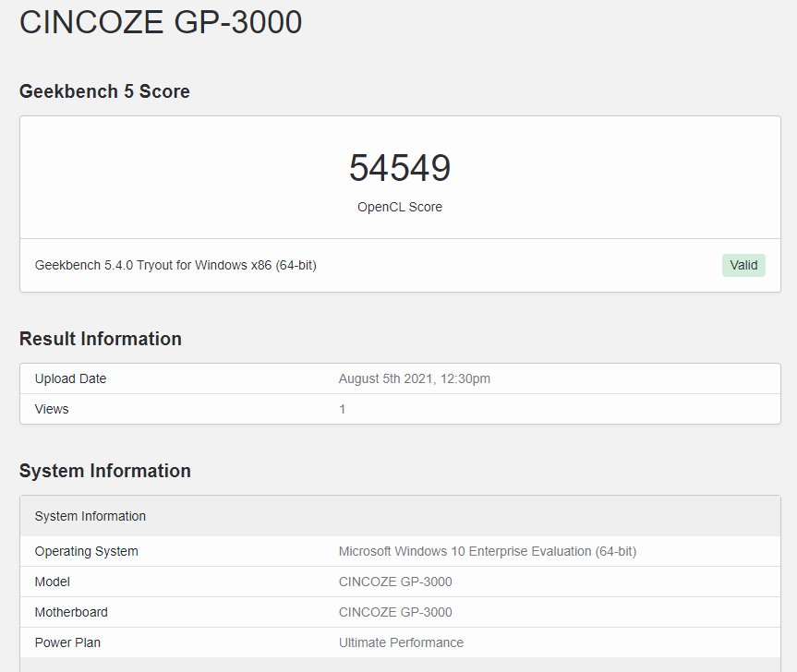Click the CINCOZE GP-3000 value in Motherboard row
Viewport: 797px width, 672px height.
click(395, 613)
